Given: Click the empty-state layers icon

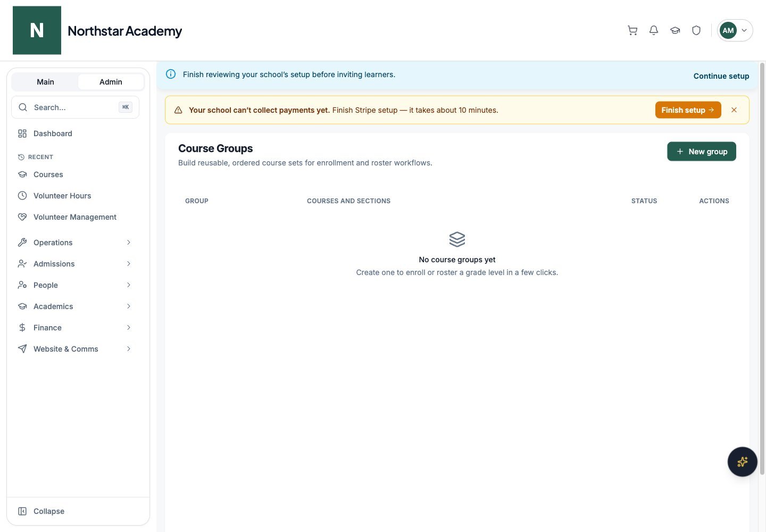Looking at the screenshot, I should pyautogui.click(x=457, y=239).
